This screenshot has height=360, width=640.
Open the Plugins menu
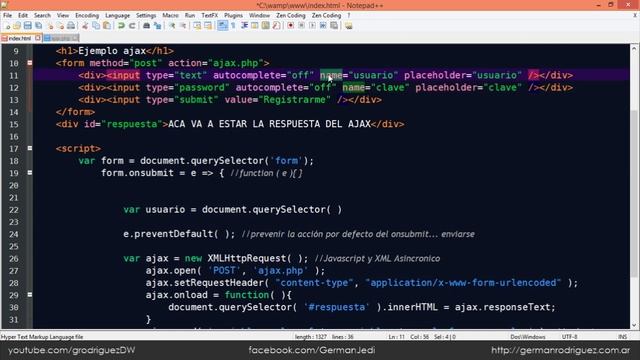click(x=233, y=15)
